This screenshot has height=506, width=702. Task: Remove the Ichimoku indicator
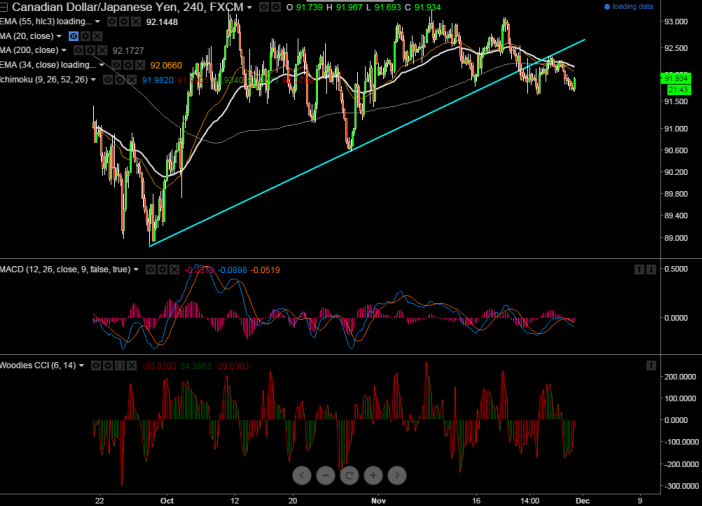pyautogui.click(x=131, y=80)
